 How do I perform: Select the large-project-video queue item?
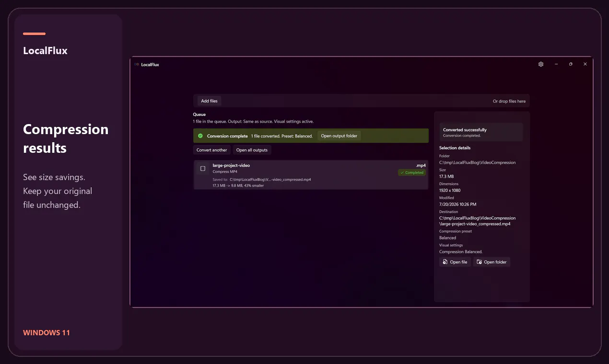(311, 175)
